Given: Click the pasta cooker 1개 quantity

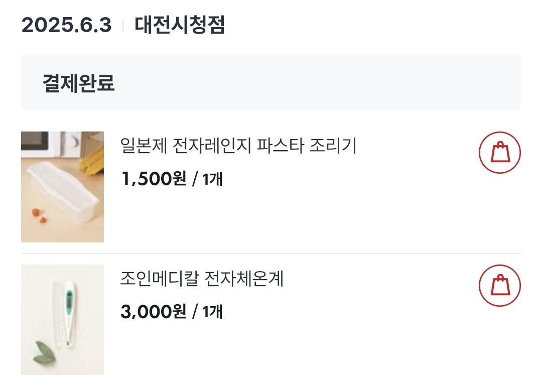Looking at the screenshot, I should [212, 179].
